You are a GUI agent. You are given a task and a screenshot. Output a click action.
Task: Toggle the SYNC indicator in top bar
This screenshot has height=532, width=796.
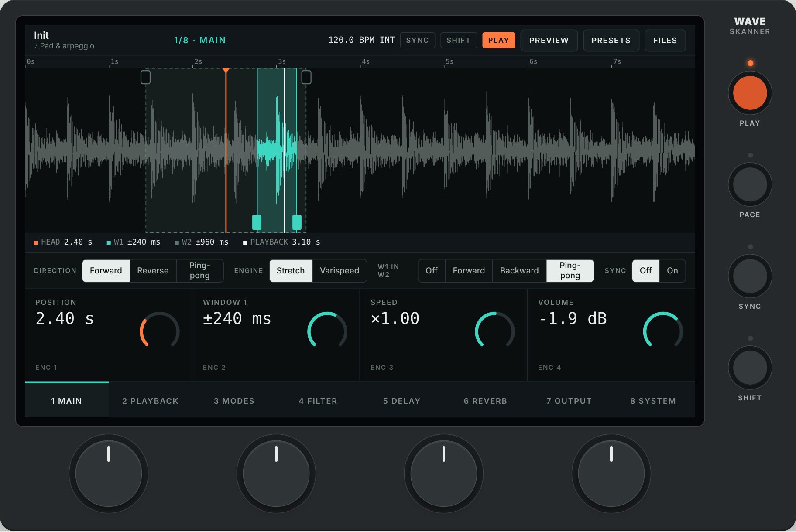[417, 40]
